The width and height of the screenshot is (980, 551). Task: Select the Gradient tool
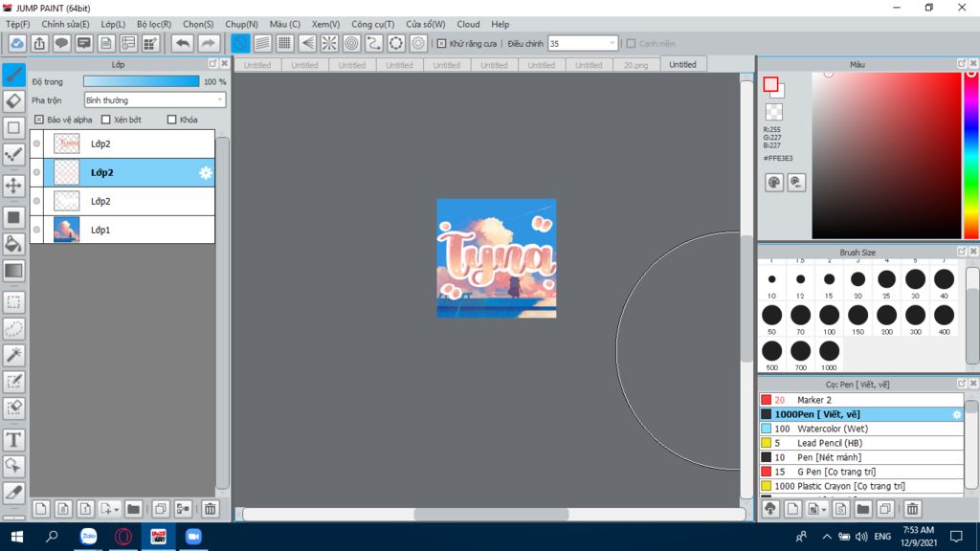click(13, 271)
